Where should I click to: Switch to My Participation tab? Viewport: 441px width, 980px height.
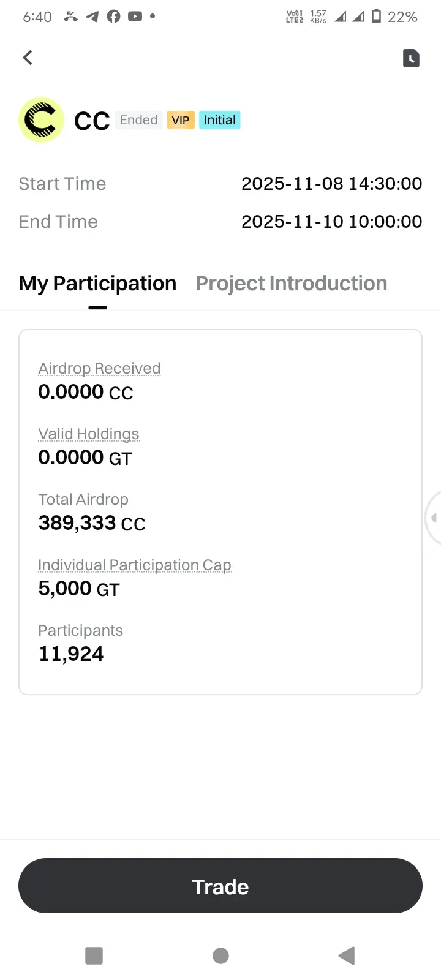pos(97,284)
